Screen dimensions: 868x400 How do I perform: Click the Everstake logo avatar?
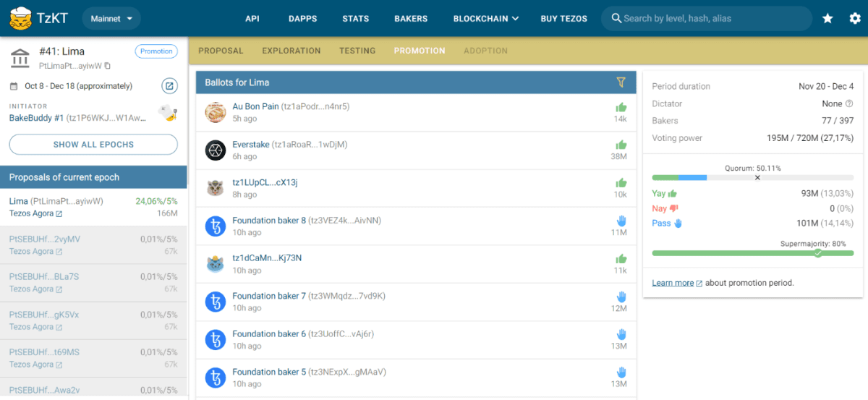click(x=216, y=150)
